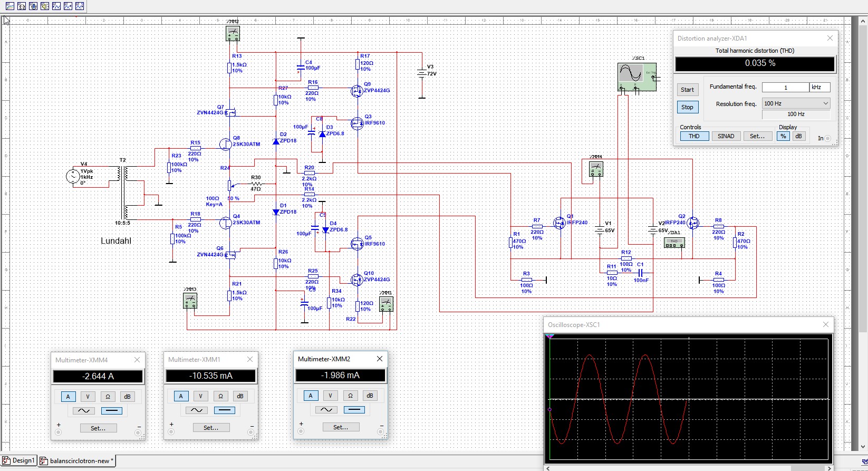Click the XDA1 distortion analyzer symbol

point(674,243)
